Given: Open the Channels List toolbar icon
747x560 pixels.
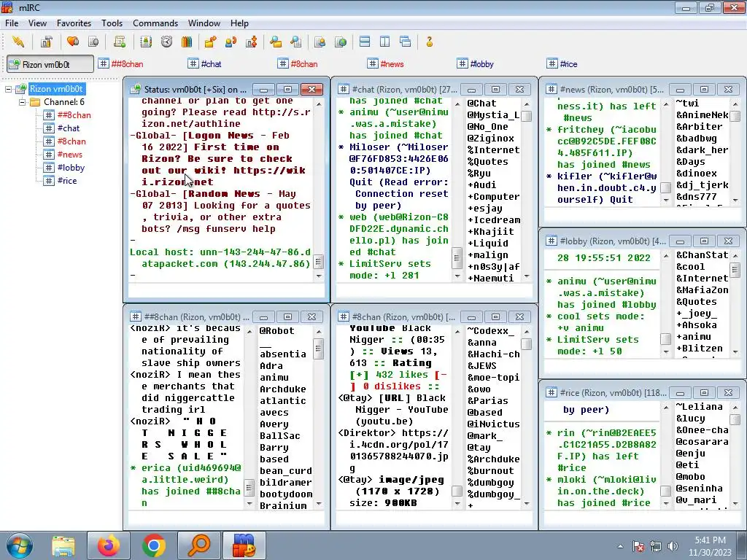Looking at the screenshot, I should pos(93,42).
